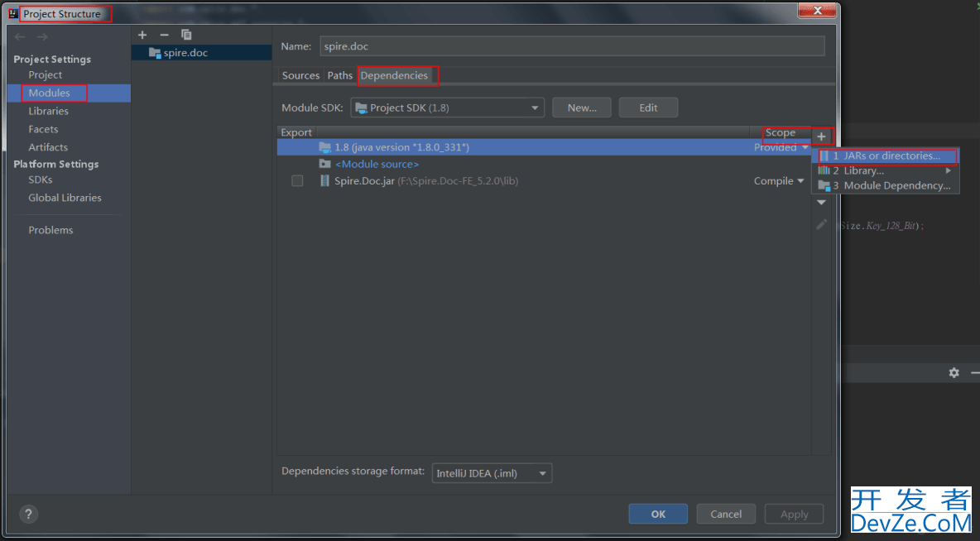Click the IntelliJ logo in title bar
980x541 pixels.
pos(13,13)
